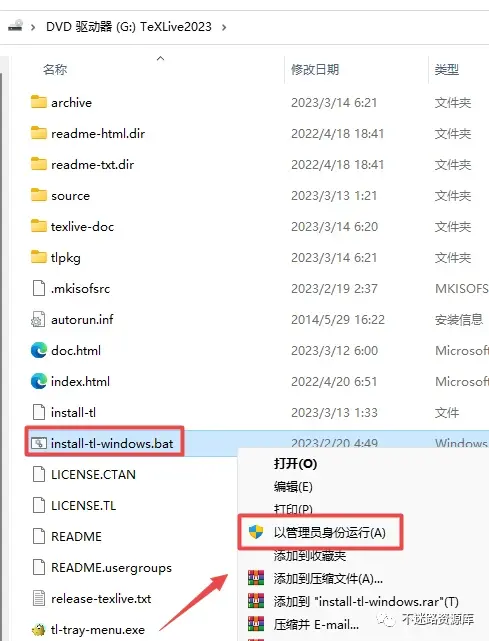Expand the chevron before DVD 驱动器 path

33,27
